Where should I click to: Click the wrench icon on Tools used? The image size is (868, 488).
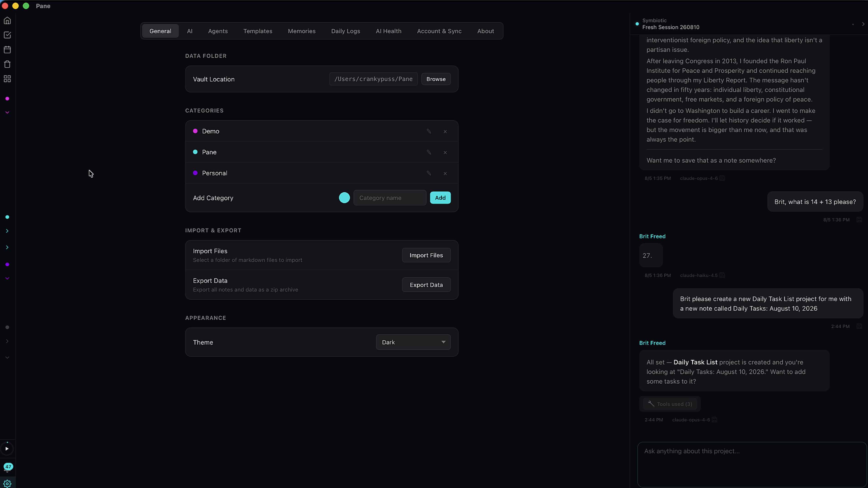[x=651, y=404]
